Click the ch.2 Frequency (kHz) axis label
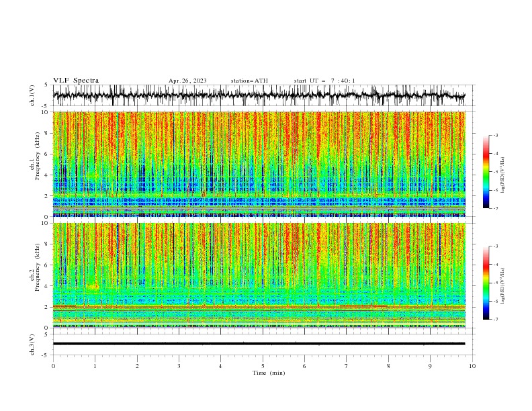 [35, 267]
